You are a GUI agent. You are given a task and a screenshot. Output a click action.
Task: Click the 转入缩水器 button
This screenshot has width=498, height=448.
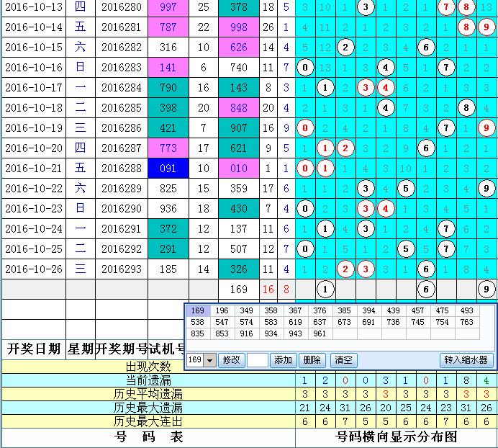pyautogui.click(x=466, y=360)
